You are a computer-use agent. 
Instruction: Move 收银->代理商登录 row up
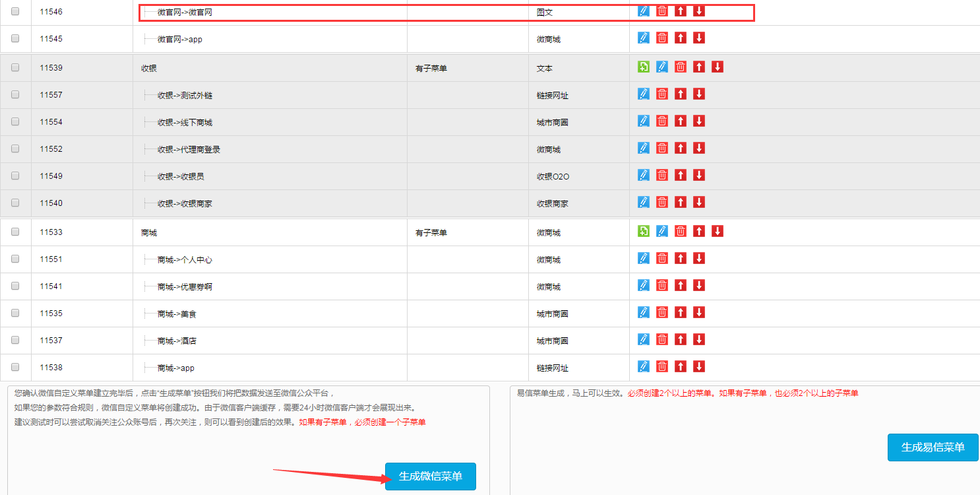(681, 148)
